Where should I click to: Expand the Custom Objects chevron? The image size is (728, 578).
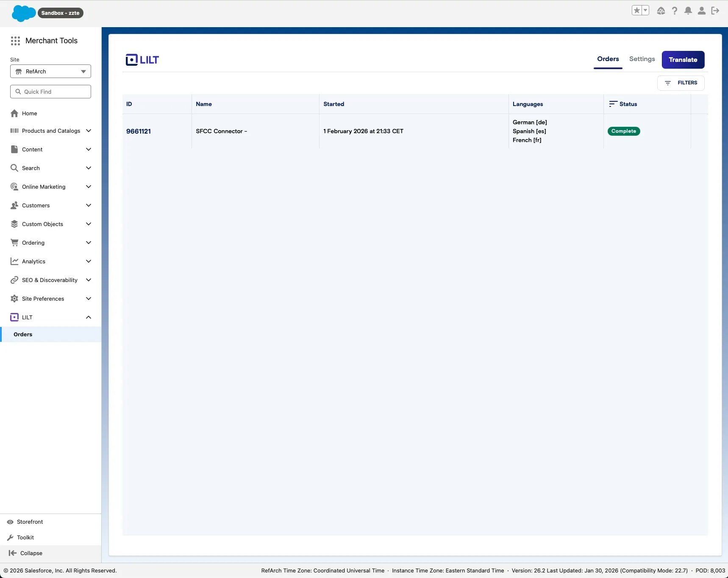tap(89, 224)
